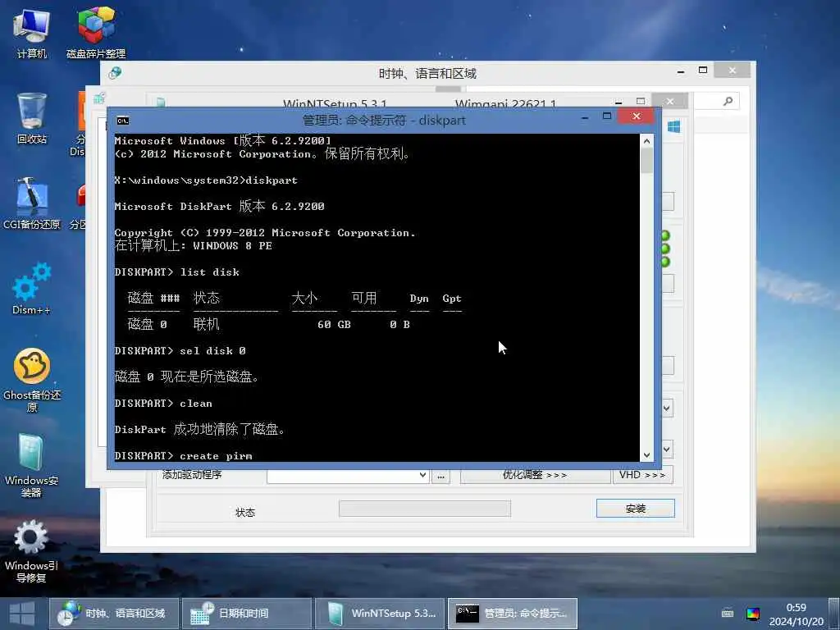Click the 'Gpt' column header
This screenshot has height=630, width=840.
[452, 299]
